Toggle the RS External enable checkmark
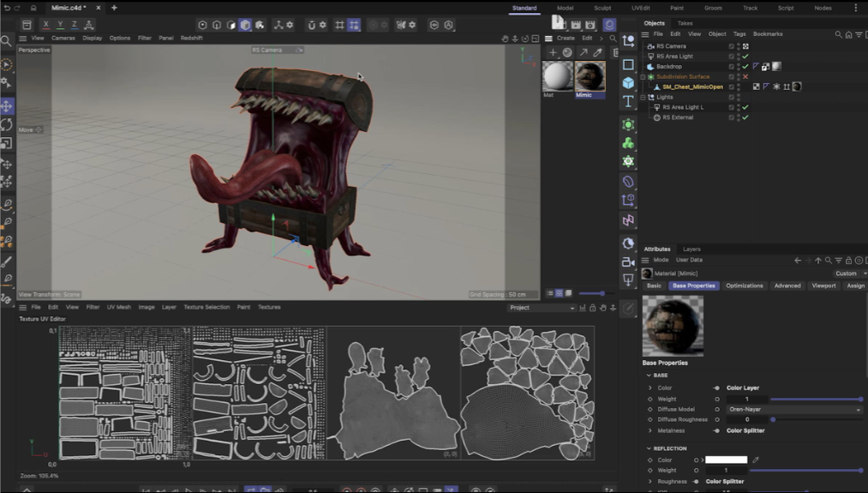The width and height of the screenshot is (868, 493). [x=745, y=117]
